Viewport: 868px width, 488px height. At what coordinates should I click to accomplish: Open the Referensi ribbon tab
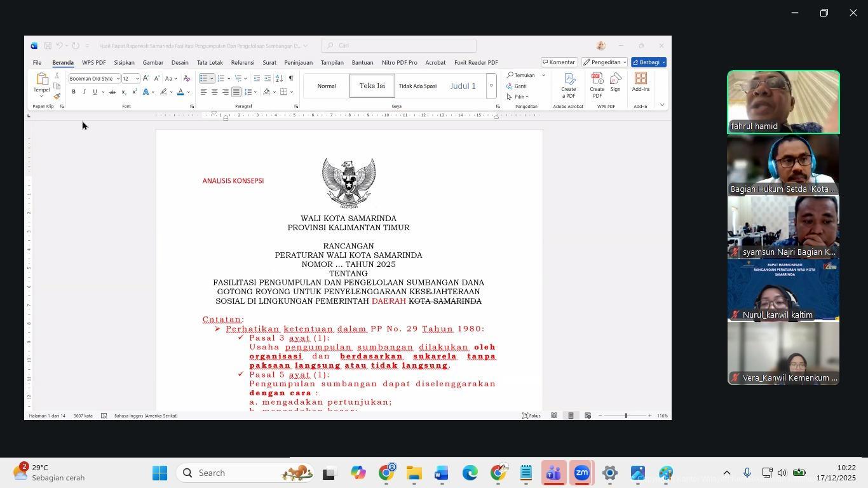coord(242,62)
